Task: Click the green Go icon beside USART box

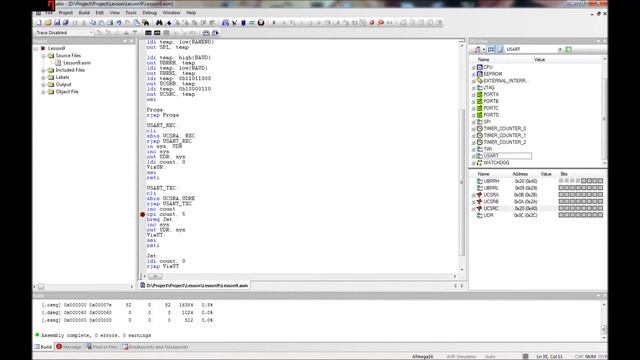Action: point(568,49)
